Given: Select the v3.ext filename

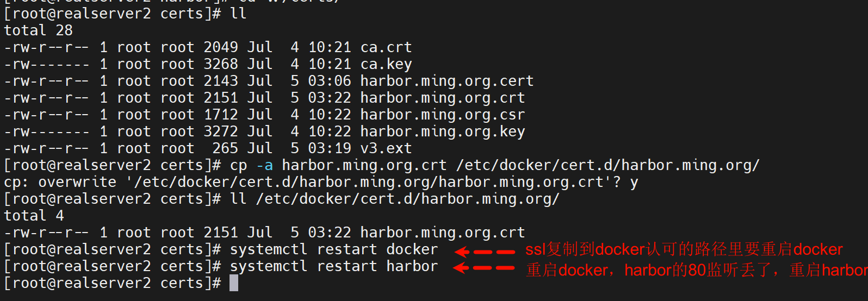Looking at the screenshot, I should (x=386, y=148).
